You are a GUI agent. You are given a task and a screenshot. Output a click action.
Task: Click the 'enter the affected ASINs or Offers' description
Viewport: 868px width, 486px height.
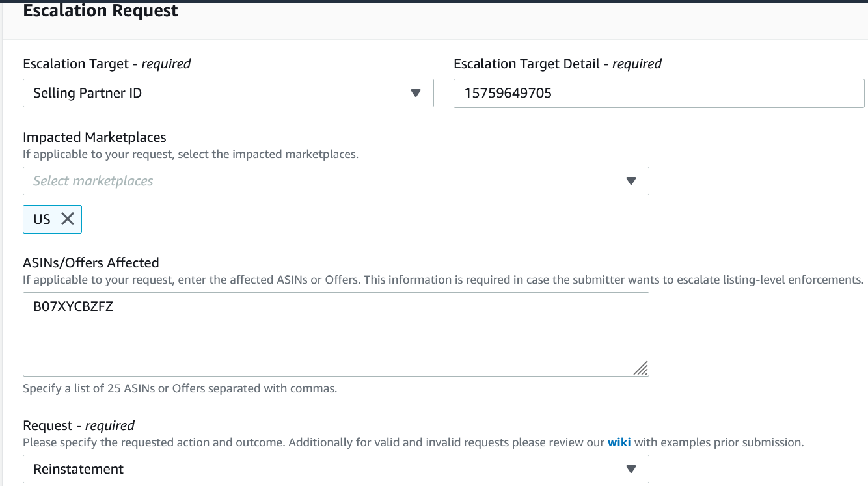point(443,280)
